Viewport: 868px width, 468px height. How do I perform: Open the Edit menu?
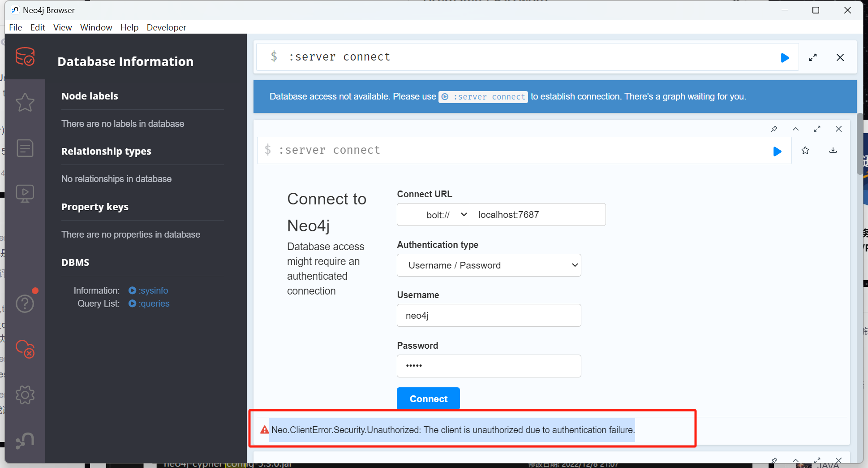pos(38,27)
